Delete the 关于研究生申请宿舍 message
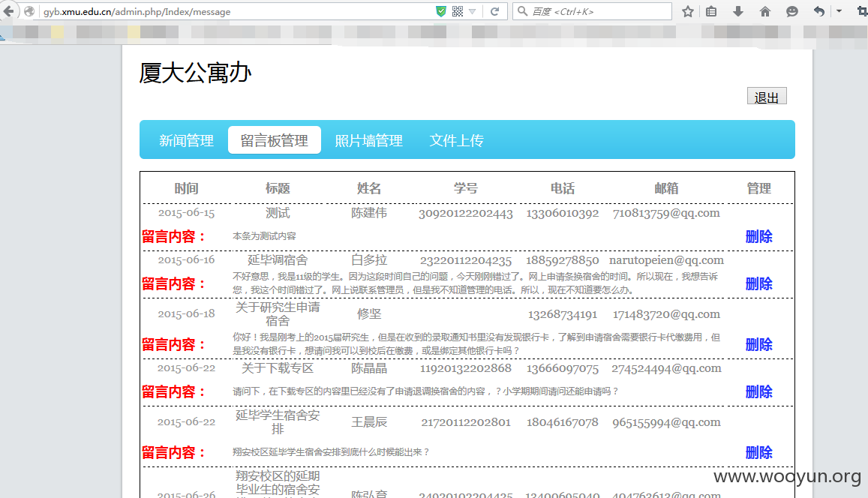868x498 pixels. (x=759, y=345)
